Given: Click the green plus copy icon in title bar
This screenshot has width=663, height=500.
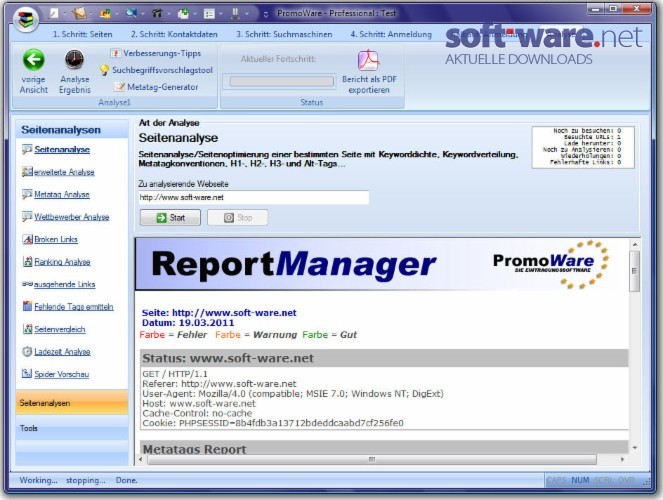Looking at the screenshot, I should [x=183, y=14].
